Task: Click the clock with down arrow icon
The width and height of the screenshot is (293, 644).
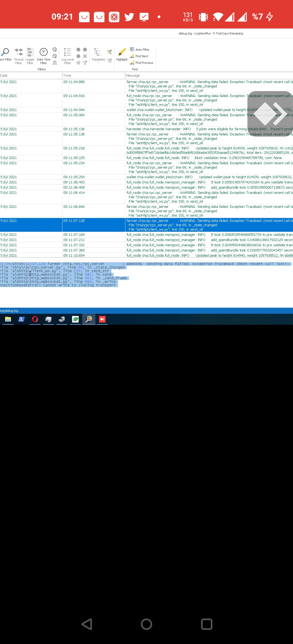Action: pyautogui.click(x=55, y=56)
